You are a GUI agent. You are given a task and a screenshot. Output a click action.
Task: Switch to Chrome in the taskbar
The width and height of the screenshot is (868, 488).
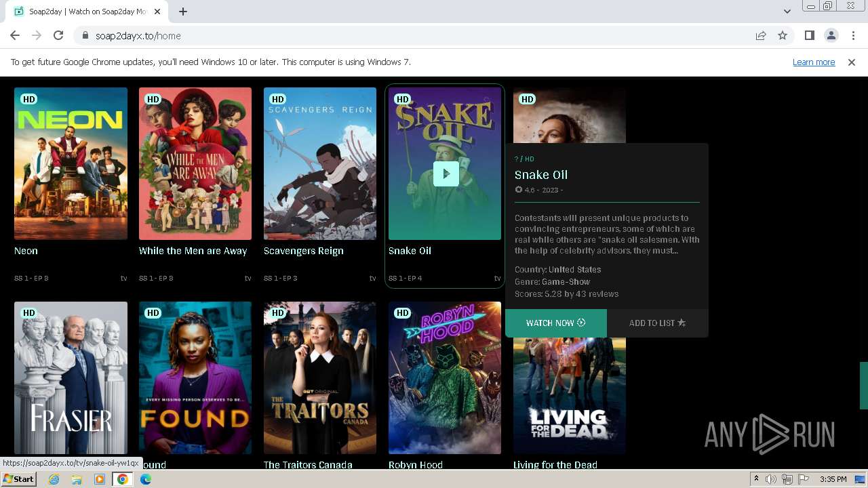(123, 479)
